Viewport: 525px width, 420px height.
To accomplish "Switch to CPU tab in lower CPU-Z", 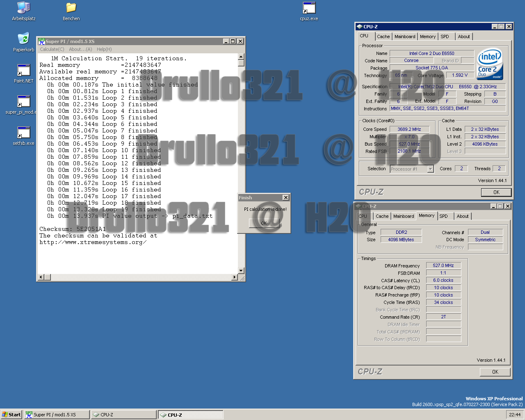I will click(363, 216).
